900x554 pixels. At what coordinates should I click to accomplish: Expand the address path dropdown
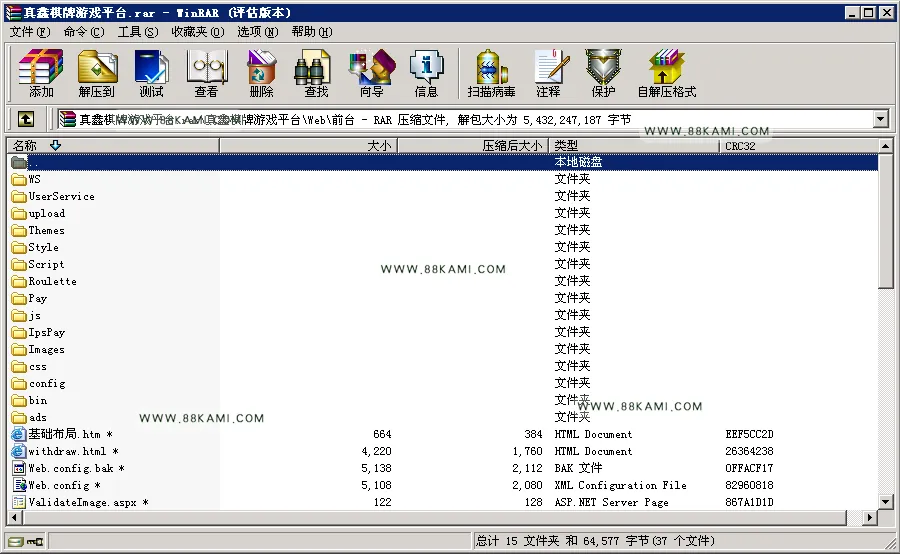[880, 119]
